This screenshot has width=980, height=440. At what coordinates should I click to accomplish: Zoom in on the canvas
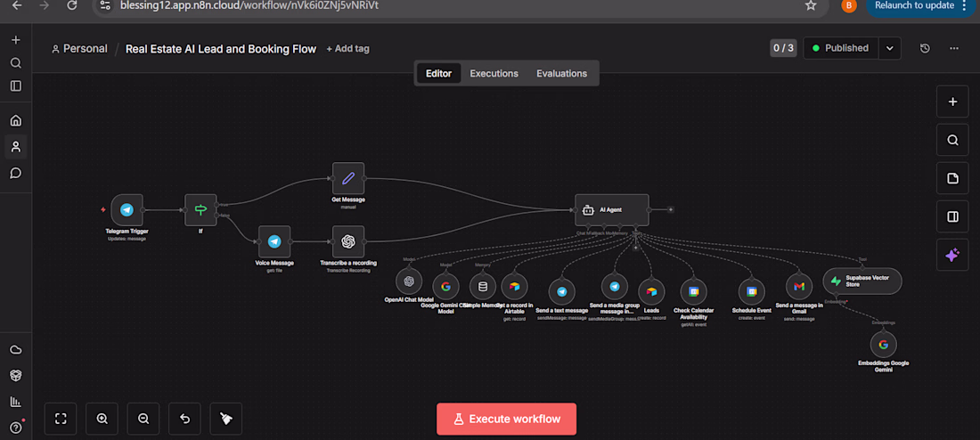pos(102,419)
